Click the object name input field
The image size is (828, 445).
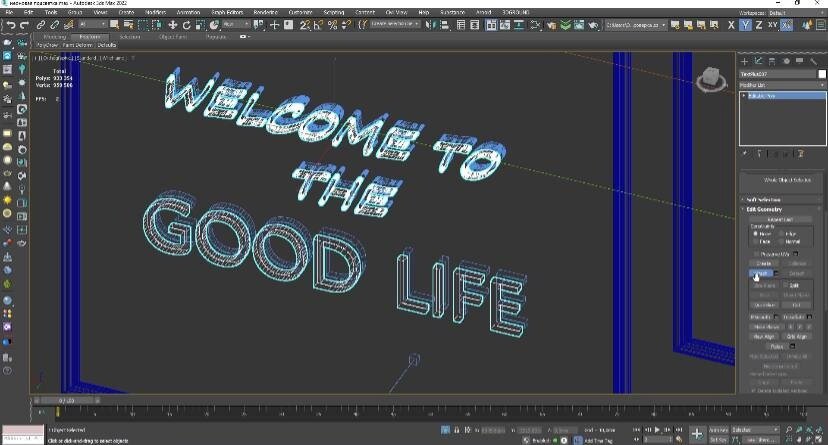click(x=777, y=74)
